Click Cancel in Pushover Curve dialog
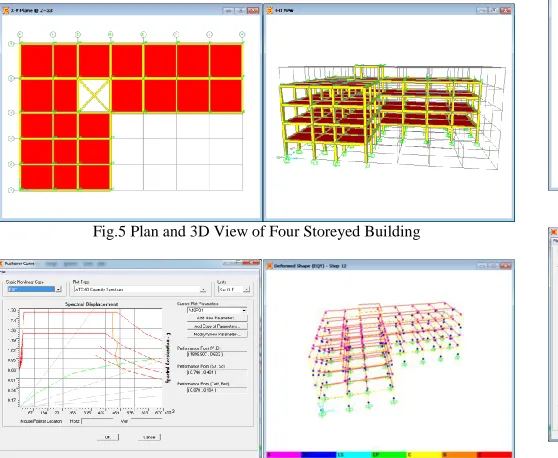 tap(149, 437)
